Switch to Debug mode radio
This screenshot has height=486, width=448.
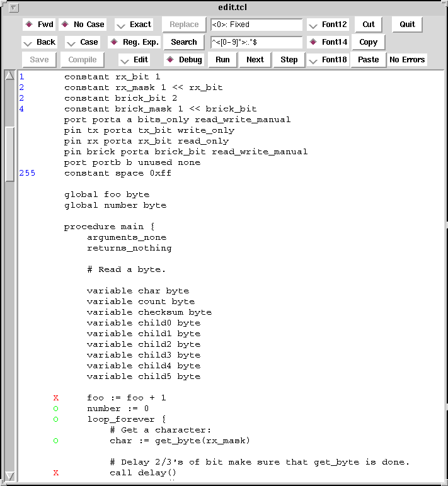[184, 60]
